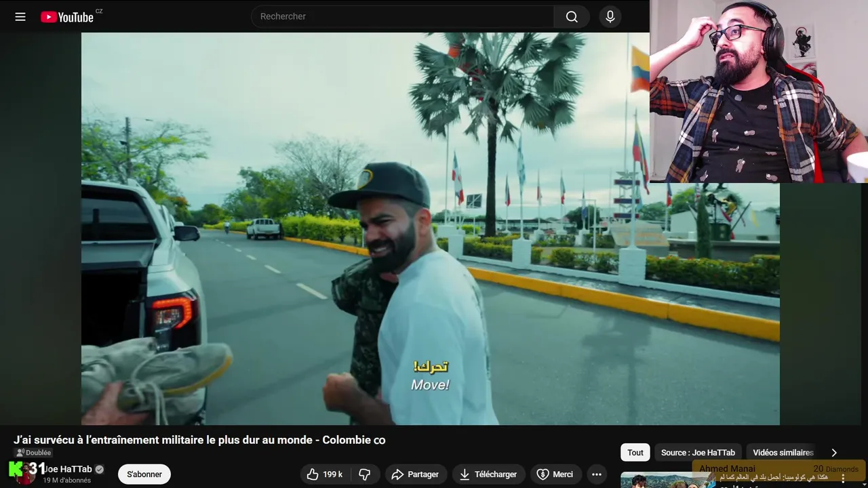Open the hamburger guide menu
Screen dimensions: 868x488
[x=20, y=17]
